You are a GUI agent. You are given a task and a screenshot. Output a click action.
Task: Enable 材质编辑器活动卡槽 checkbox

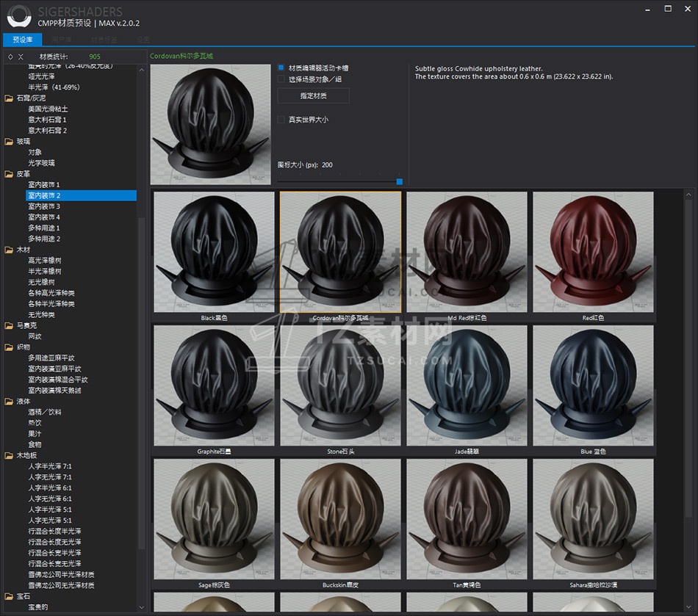click(281, 68)
